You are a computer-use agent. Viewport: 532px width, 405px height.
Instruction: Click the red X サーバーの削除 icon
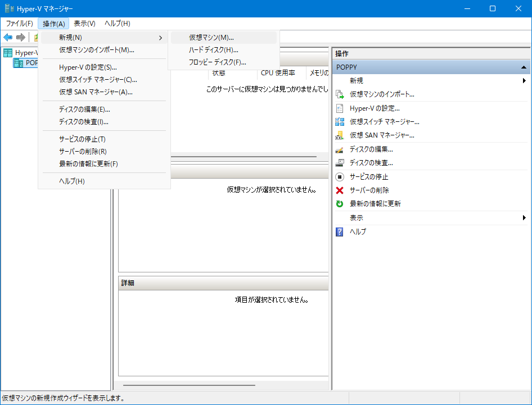[340, 190]
